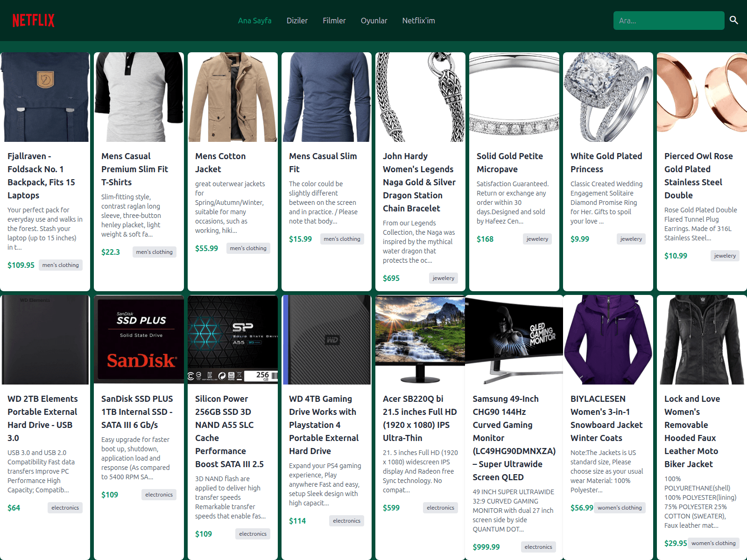Viewport: 747px width, 560px height.
Task: Open the Filmler page
Action: click(x=334, y=21)
